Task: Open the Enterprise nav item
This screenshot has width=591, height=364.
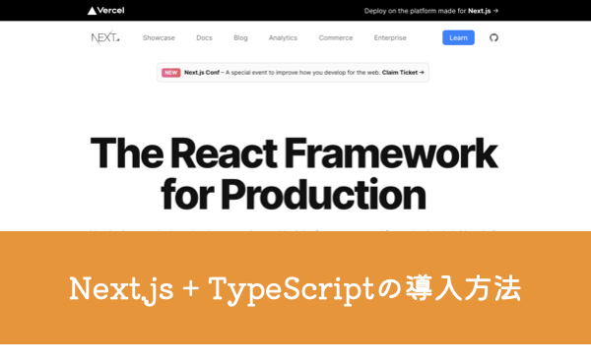Action: [390, 37]
